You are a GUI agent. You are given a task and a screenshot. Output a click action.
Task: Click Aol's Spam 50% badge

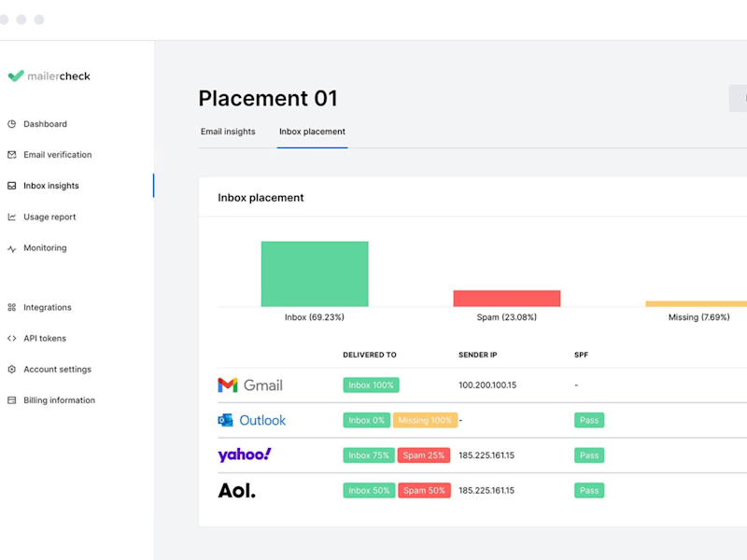[x=425, y=491]
